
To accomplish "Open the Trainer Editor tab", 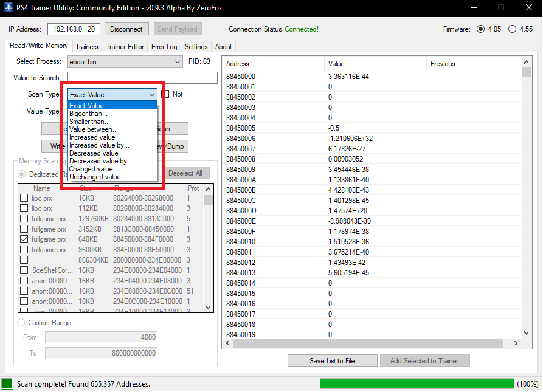I will click(x=125, y=47).
